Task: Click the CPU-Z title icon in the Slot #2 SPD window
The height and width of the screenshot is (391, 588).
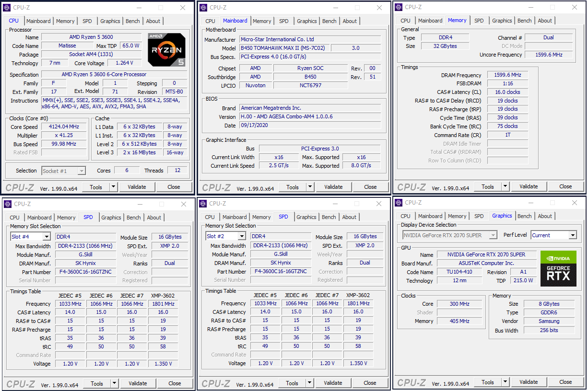Action: click(x=203, y=204)
